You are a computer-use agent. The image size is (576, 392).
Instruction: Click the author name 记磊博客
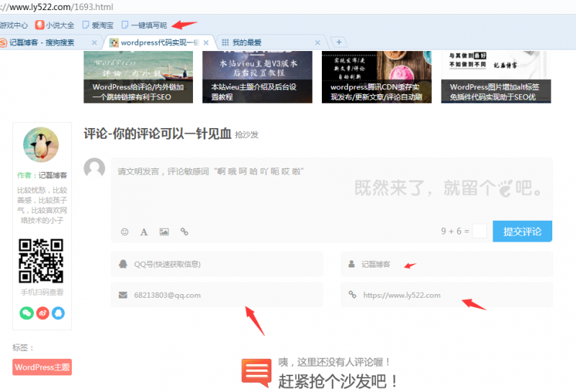coord(53,176)
